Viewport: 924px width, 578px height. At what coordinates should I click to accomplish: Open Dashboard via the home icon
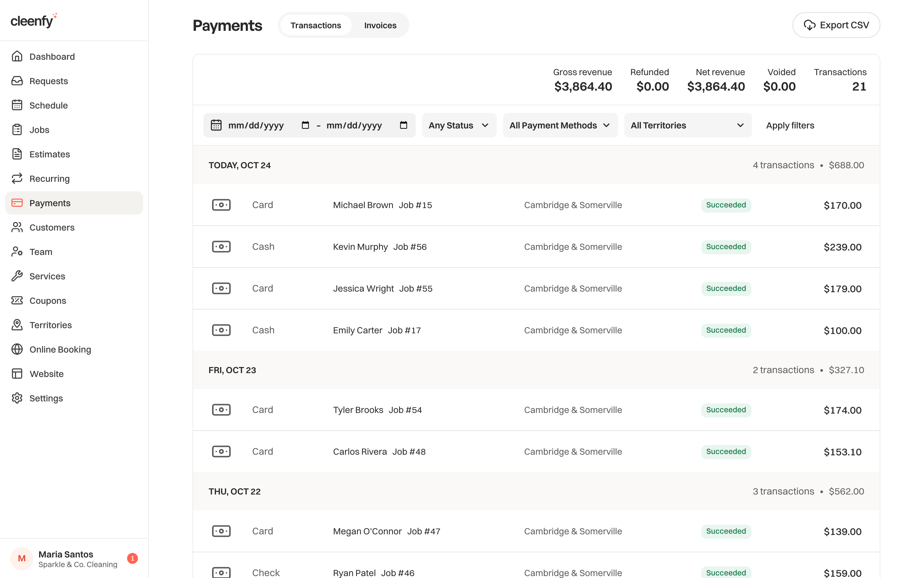tap(17, 56)
